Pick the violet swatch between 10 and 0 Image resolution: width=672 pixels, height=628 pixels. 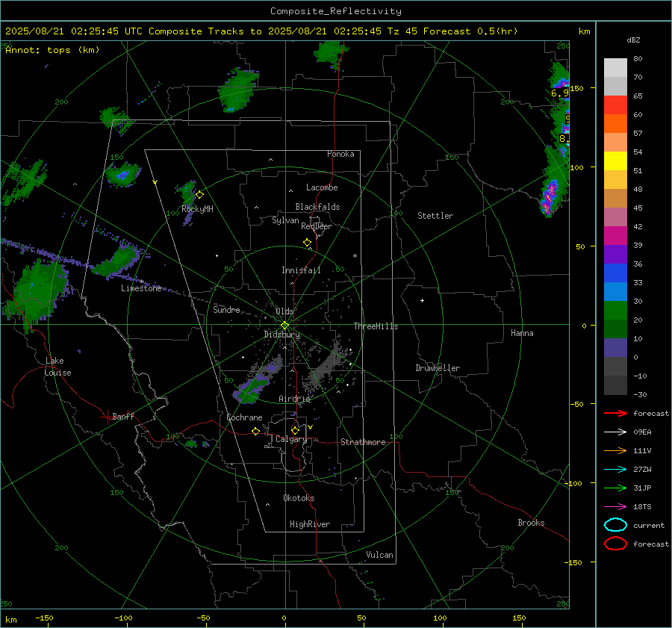coord(615,348)
